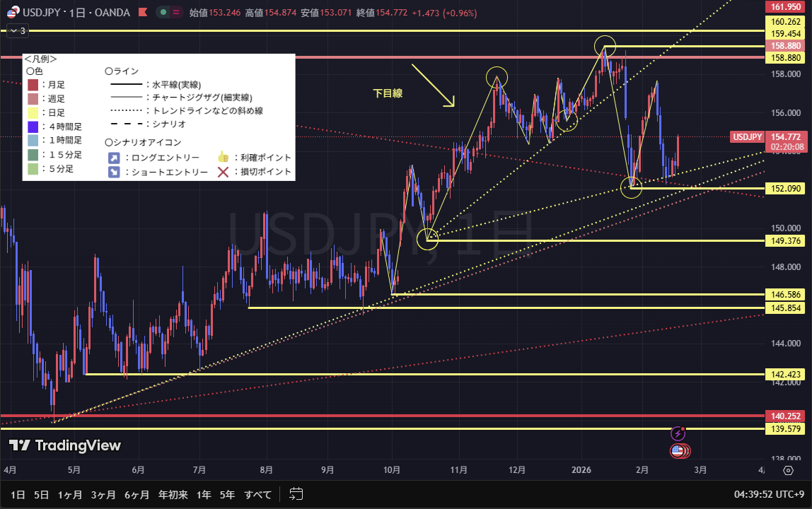Set the range to すべて
Viewport: 812px width, 509px height.
point(257,494)
